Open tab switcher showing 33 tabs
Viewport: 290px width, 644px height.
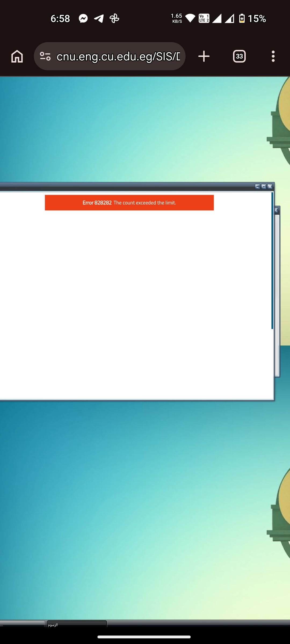pyautogui.click(x=239, y=56)
